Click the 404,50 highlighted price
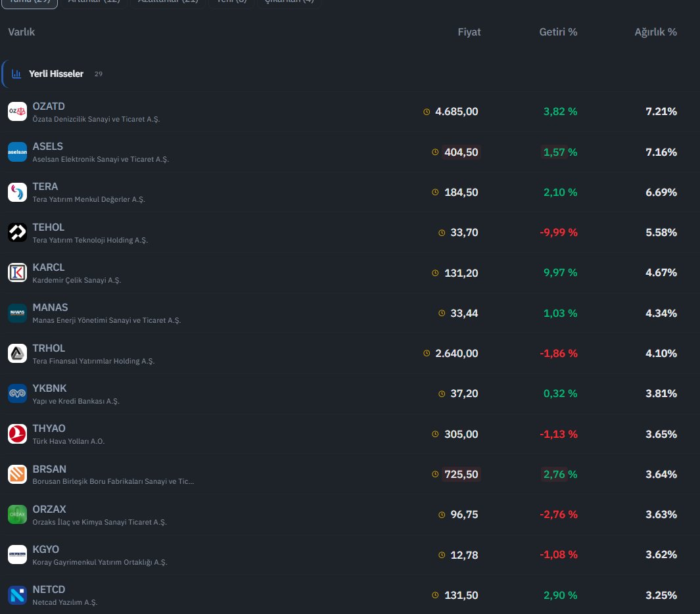Screen dimensions: 700x614 click(461, 153)
